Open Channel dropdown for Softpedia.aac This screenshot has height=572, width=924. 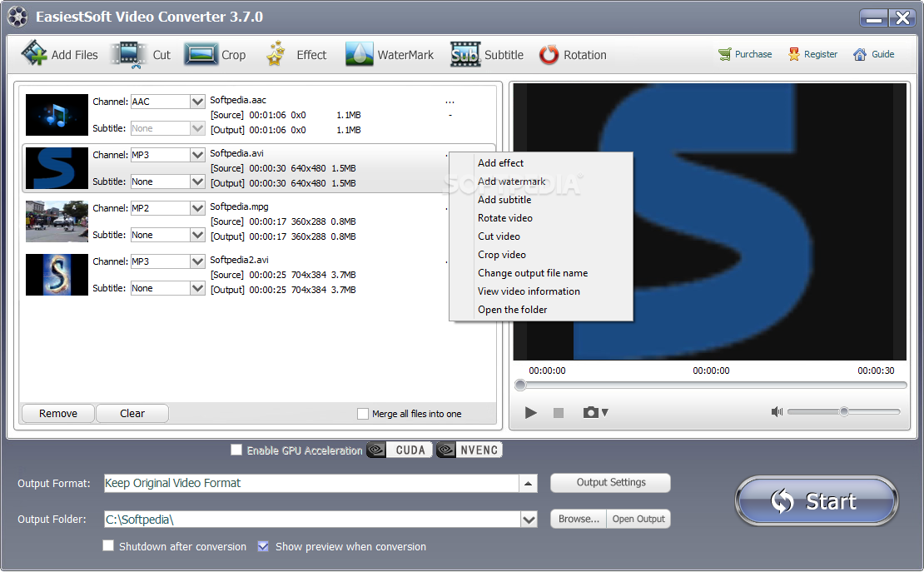[x=197, y=102]
